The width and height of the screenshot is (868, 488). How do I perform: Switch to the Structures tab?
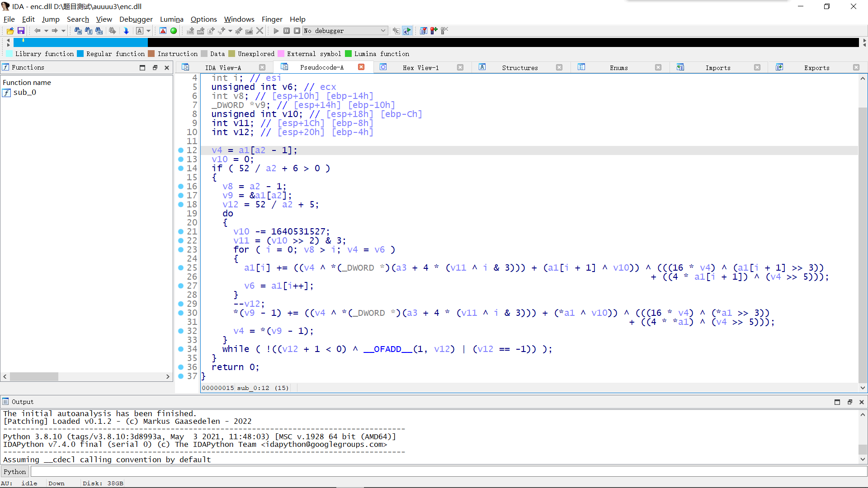[x=520, y=67]
